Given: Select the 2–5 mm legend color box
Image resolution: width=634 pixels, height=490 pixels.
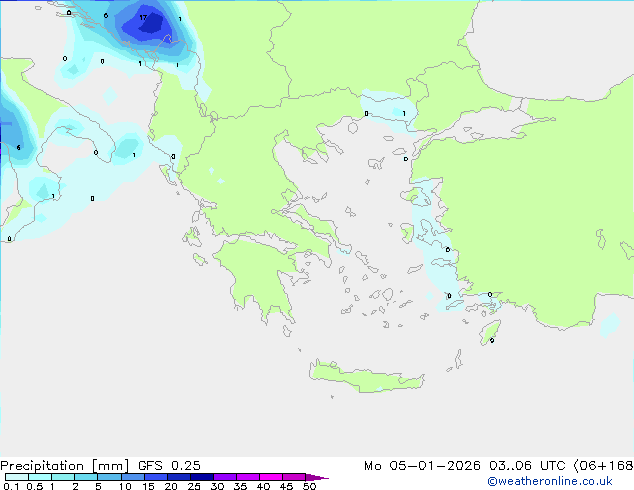Looking at the screenshot, I should [x=86, y=477].
